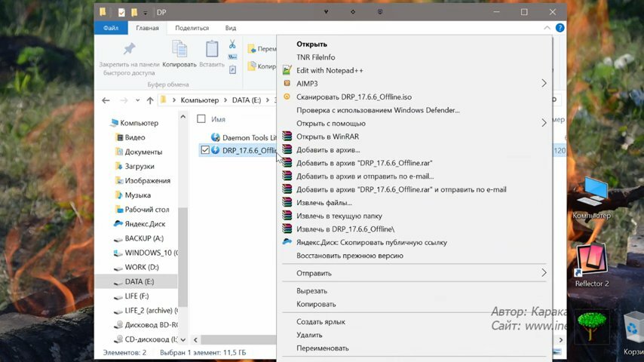Click the Pin to Quick Access icon
The height and width of the screenshot is (362, 644).
coord(129,49)
